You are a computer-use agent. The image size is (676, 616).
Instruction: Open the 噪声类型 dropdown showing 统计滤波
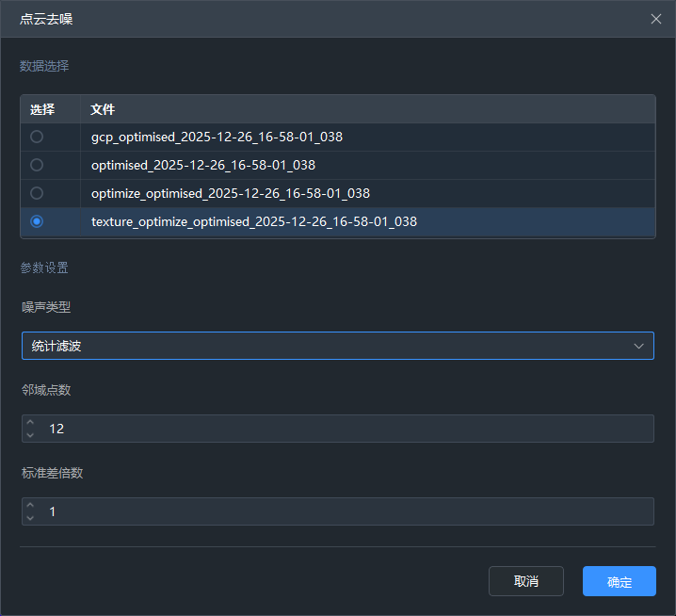(x=337, y=346)
